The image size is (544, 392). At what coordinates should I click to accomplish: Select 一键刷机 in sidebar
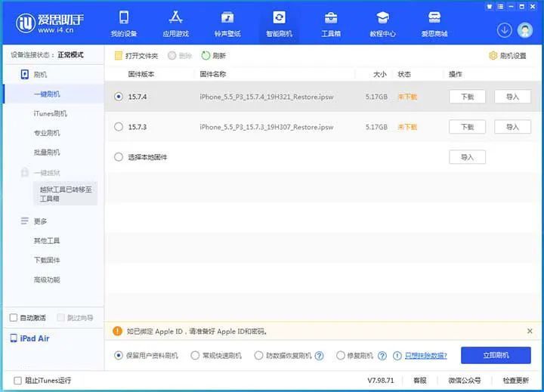click(x=47, y=94)
